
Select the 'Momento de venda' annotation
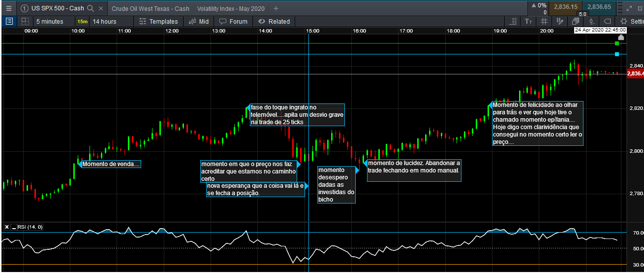pyautogui.click(x=111, y=164)
